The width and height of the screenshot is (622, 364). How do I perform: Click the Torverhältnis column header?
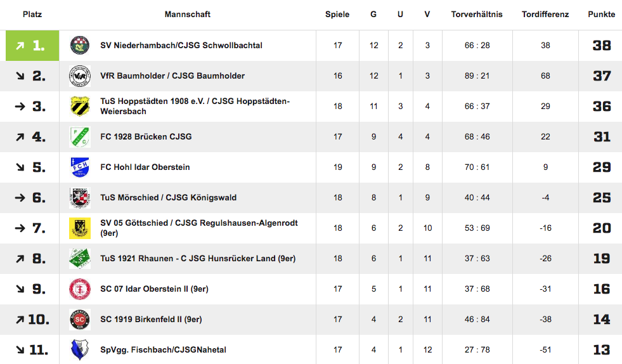[x=476, y=15]
